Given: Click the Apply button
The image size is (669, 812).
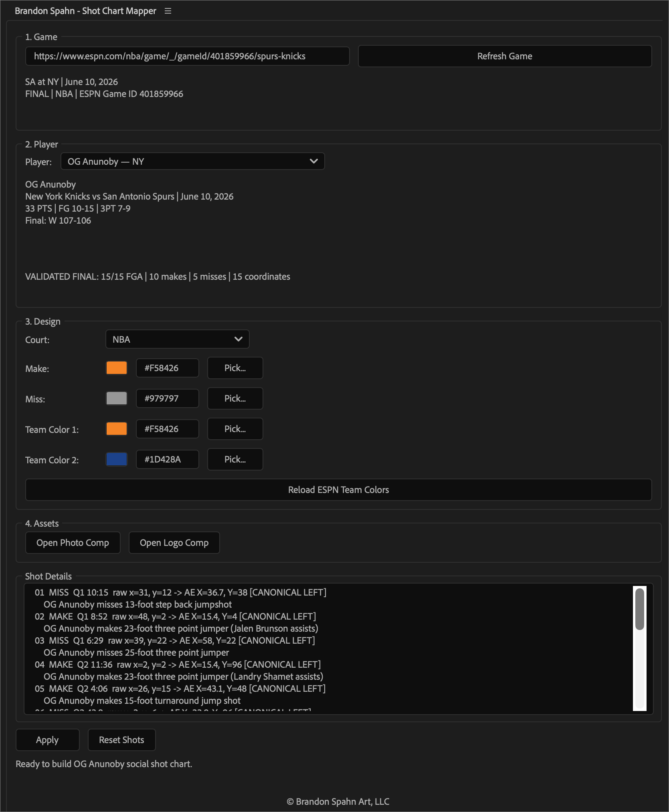Looking at the screenshot, I should coord(47,740).
